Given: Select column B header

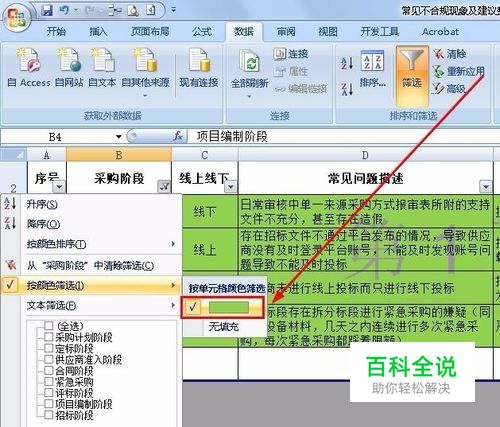Looking at the screenshot, I should pos(119,155).
